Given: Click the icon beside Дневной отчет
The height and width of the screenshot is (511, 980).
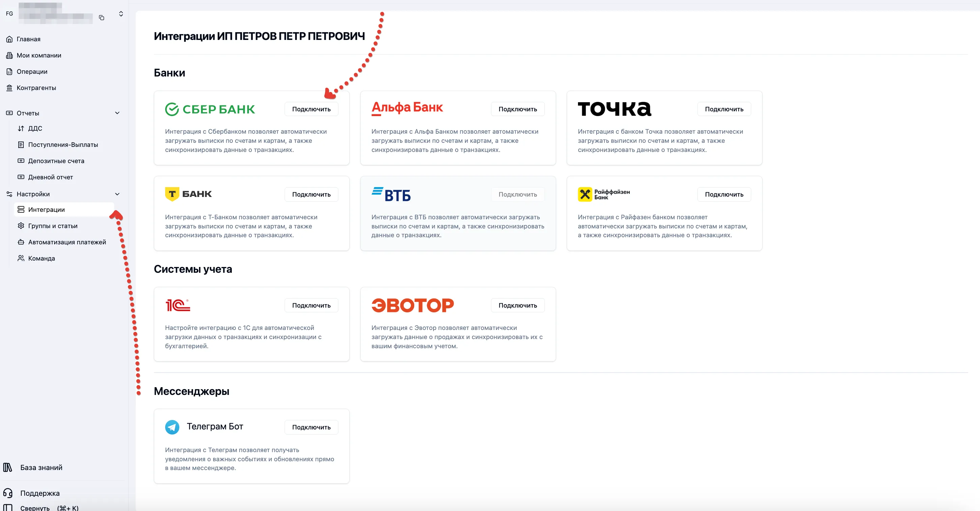Looking at the screenshot, I should pos(21,177).
